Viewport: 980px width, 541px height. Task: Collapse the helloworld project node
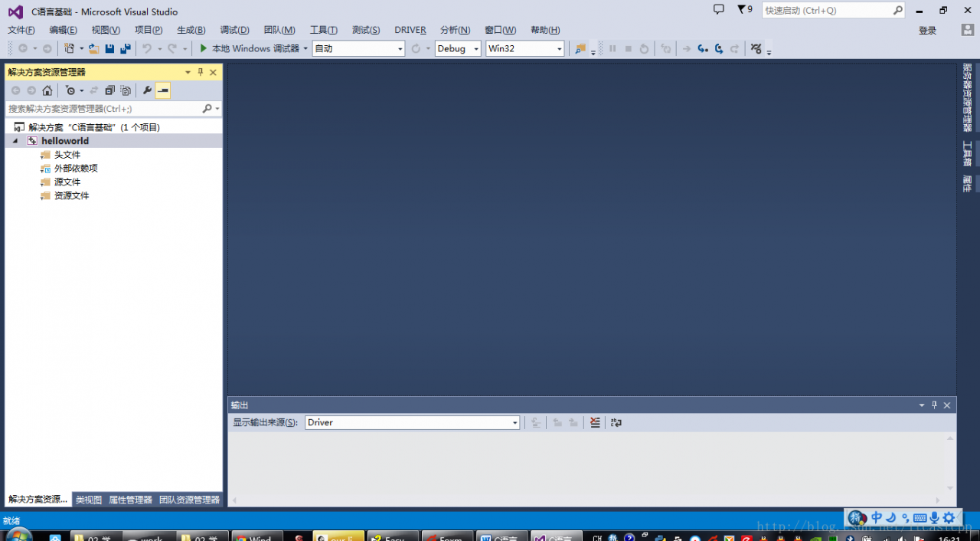click(x=15, y=141)
